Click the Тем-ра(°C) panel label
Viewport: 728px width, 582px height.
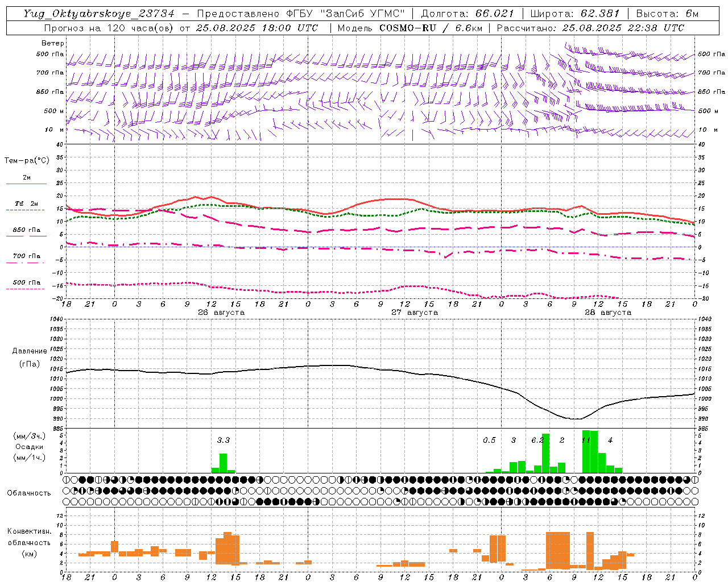tap(27, 161)
